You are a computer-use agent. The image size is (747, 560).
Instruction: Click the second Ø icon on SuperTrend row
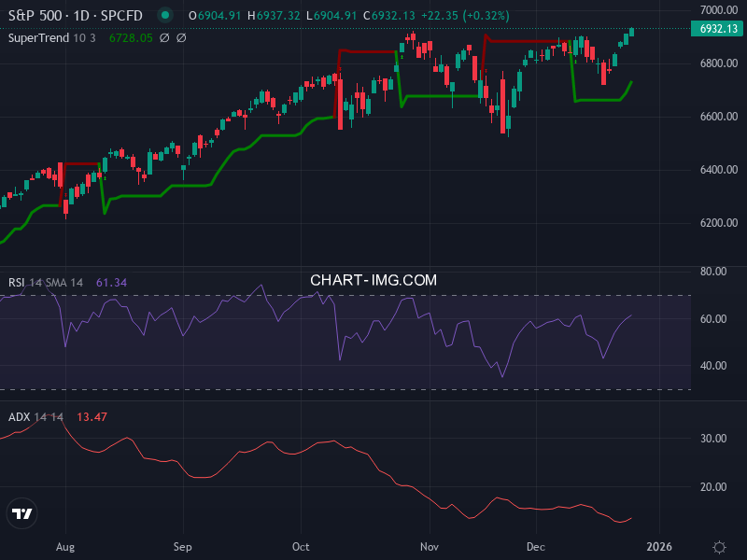[x=182, y=39]
